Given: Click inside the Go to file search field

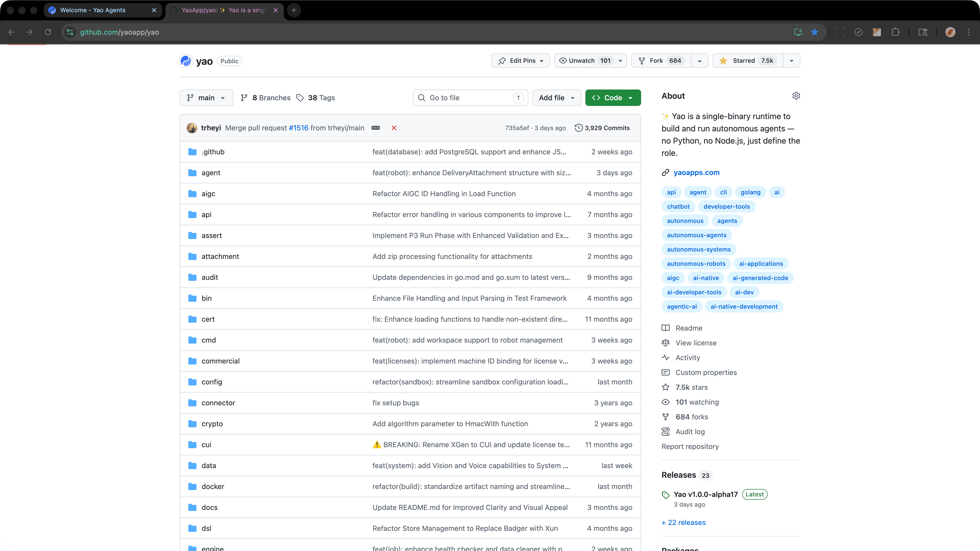Looking at the screenshot, I should (470, 98).
